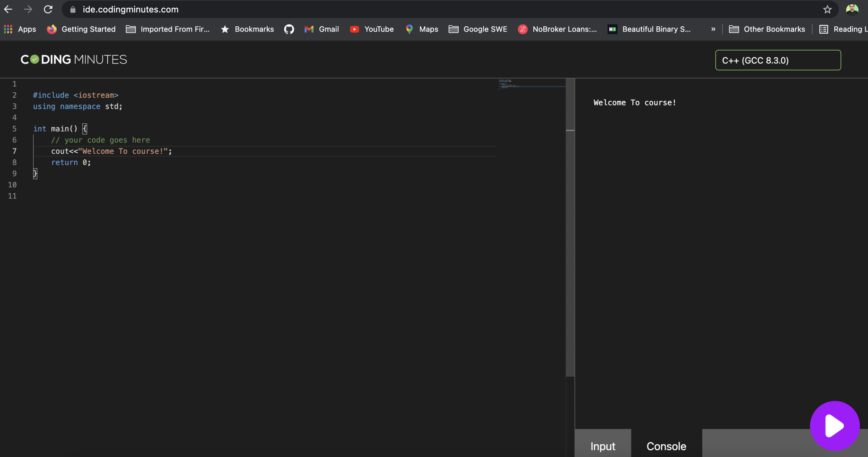Open the user profile avatar
Screen dimensions: 868x457
point(852,9)
